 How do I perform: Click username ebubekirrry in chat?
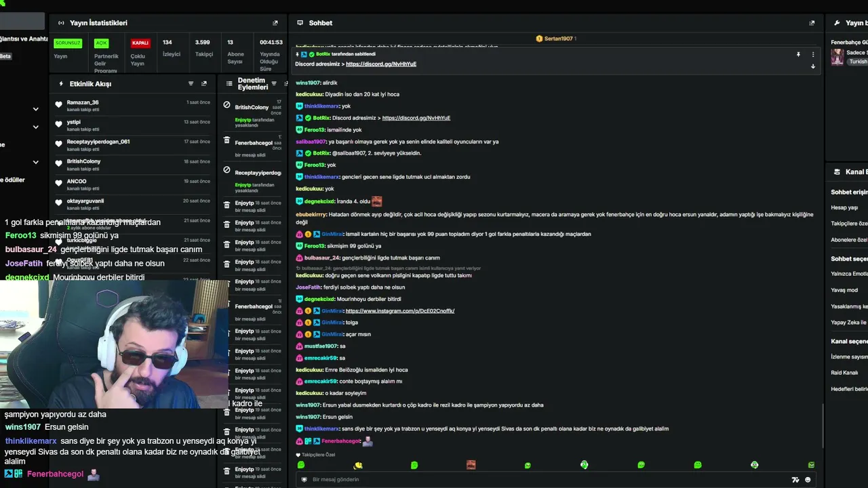311,215
